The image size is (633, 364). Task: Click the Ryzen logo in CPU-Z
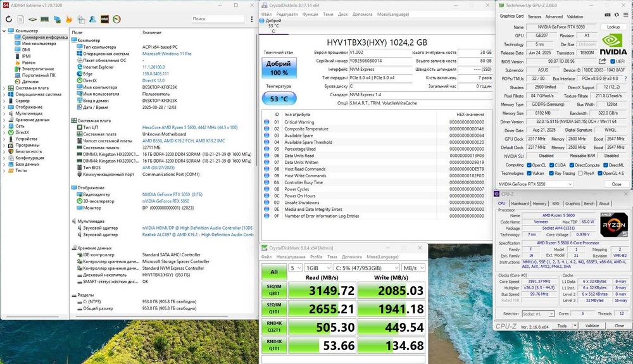613,225
